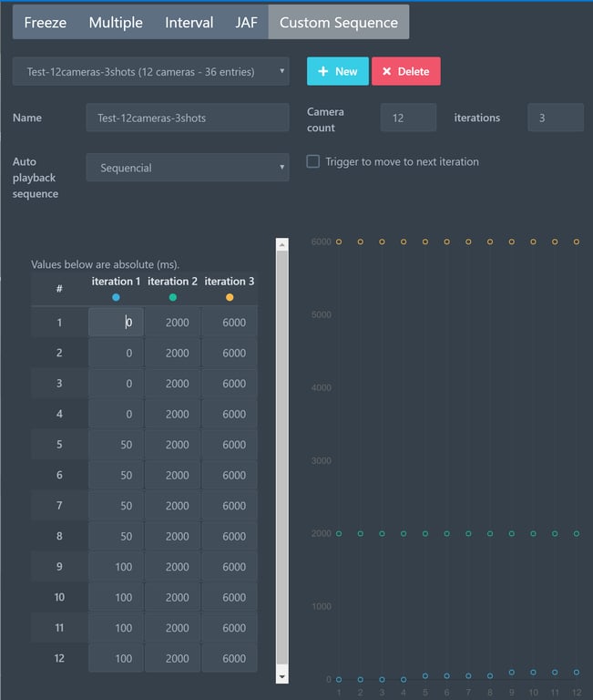Viewport: 593px width, 700px height.
Task: Click the Camera count field
Action: 408,118
